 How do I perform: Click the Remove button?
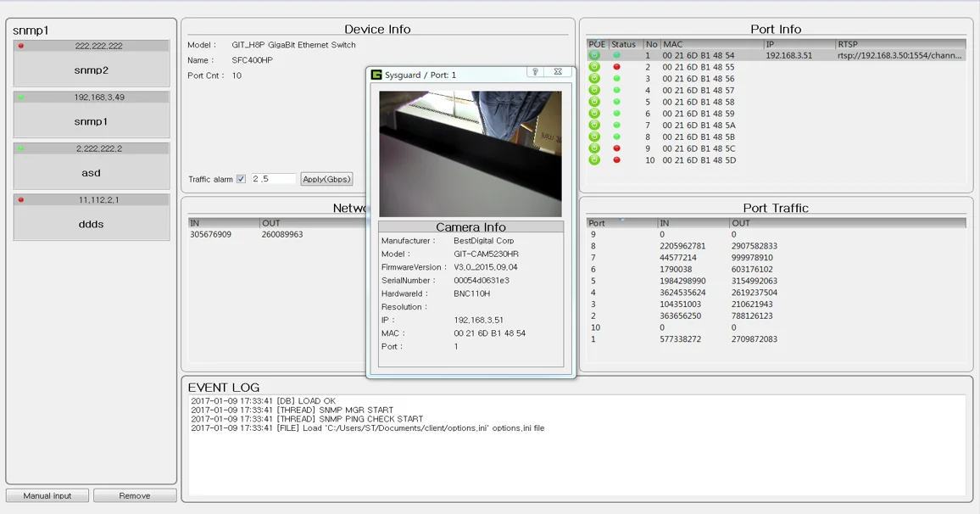135,494
